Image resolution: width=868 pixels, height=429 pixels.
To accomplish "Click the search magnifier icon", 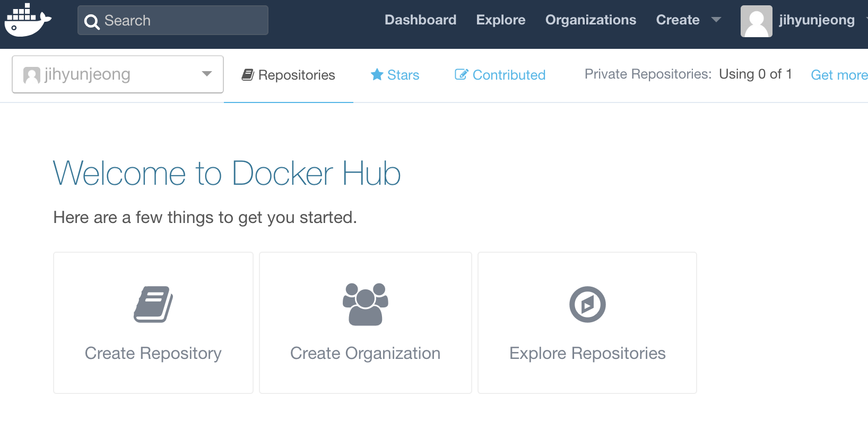I will point(92,22).
